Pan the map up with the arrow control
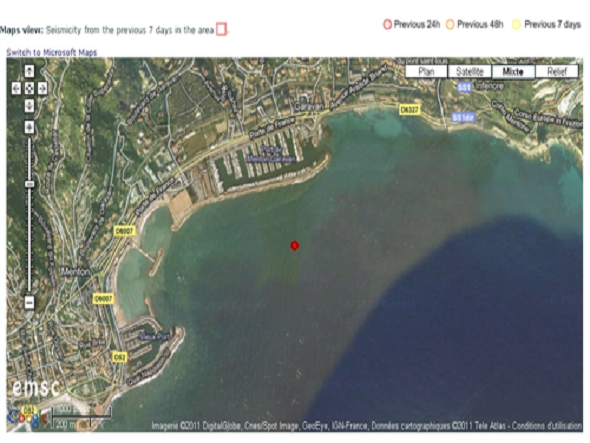The width and height of the screenshot is (590, 443). tap(29, 71)
